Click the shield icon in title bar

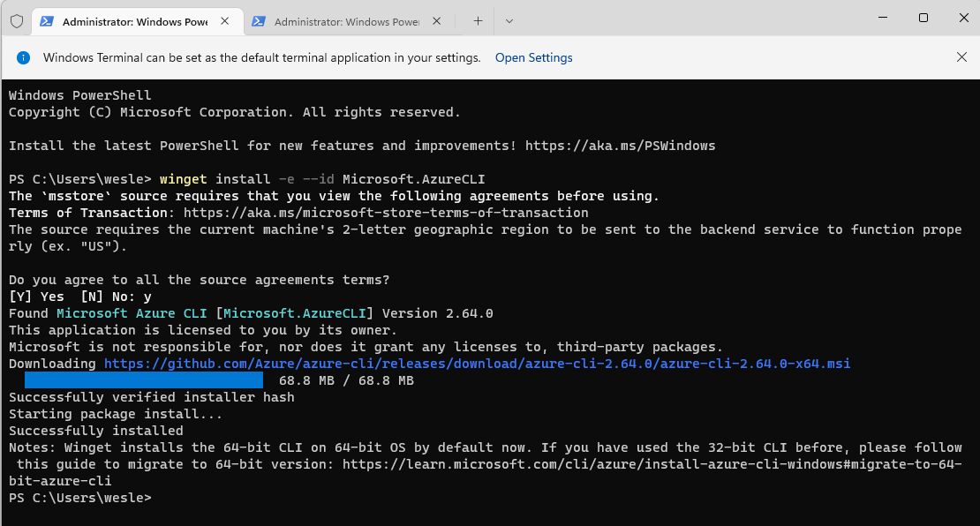[x=17, y=21]
